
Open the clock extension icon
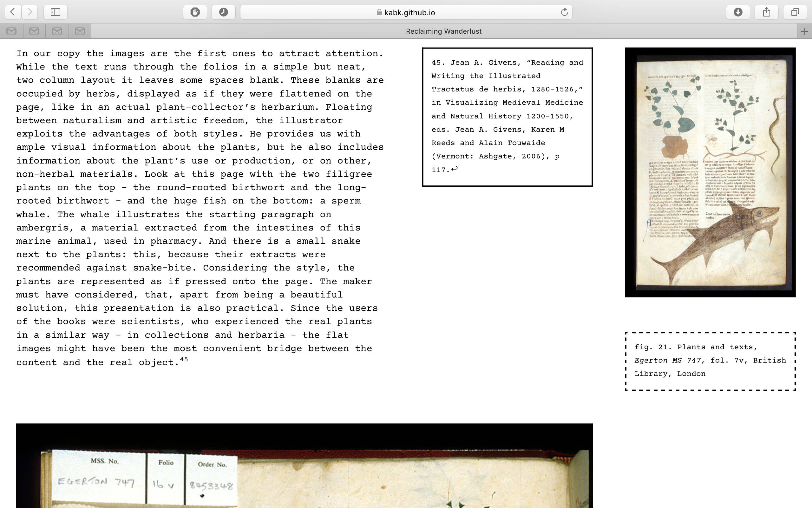tap(224, 12)
